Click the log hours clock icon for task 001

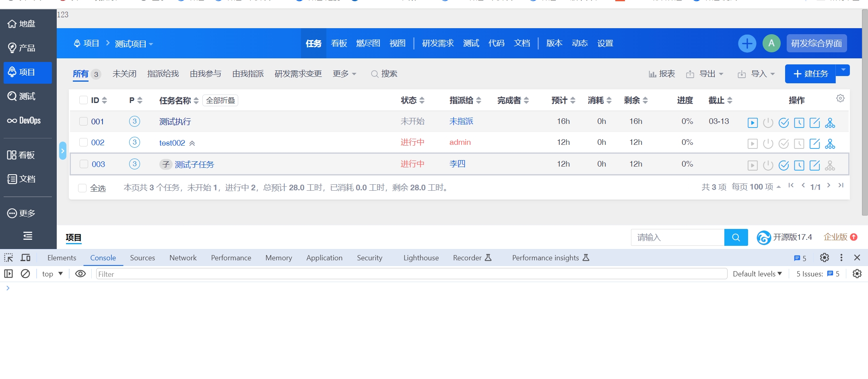pyautogui.click(x=799, y=123)
